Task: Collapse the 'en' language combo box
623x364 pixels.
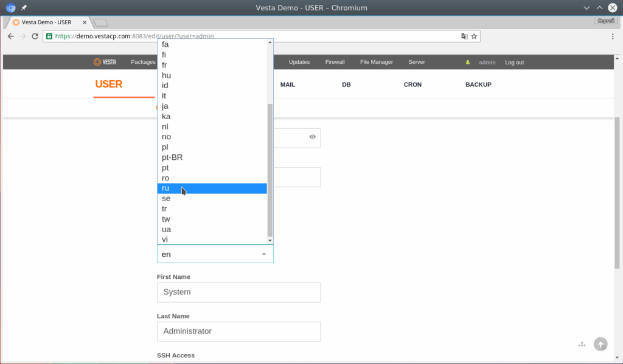Action: click(x=215, y=254)
